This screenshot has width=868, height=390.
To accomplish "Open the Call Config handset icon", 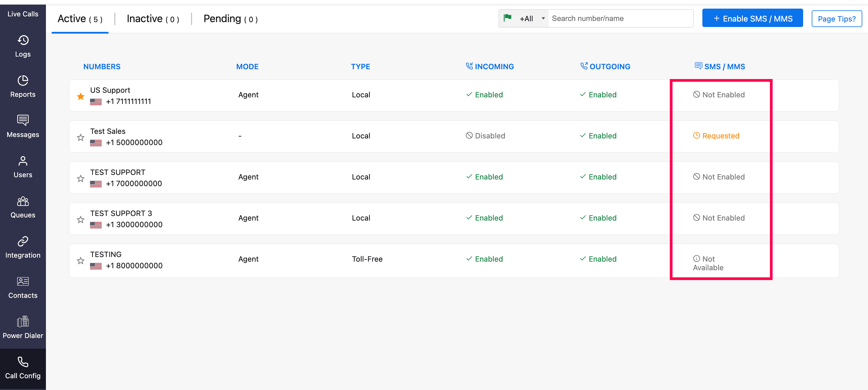I will (x=23, y=362).
